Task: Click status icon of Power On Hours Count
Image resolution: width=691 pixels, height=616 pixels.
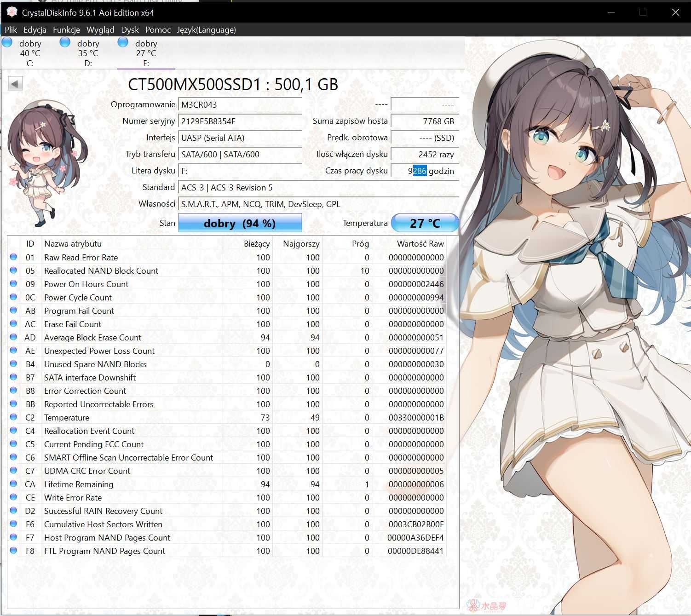Action: coord(13,284)
